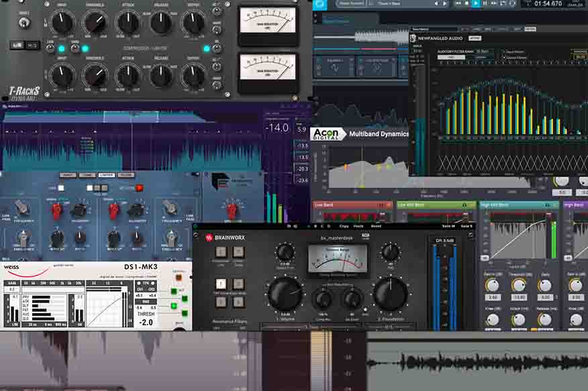
Task: Click the -23.6 value in loudness meter
Action: (302, 180)
